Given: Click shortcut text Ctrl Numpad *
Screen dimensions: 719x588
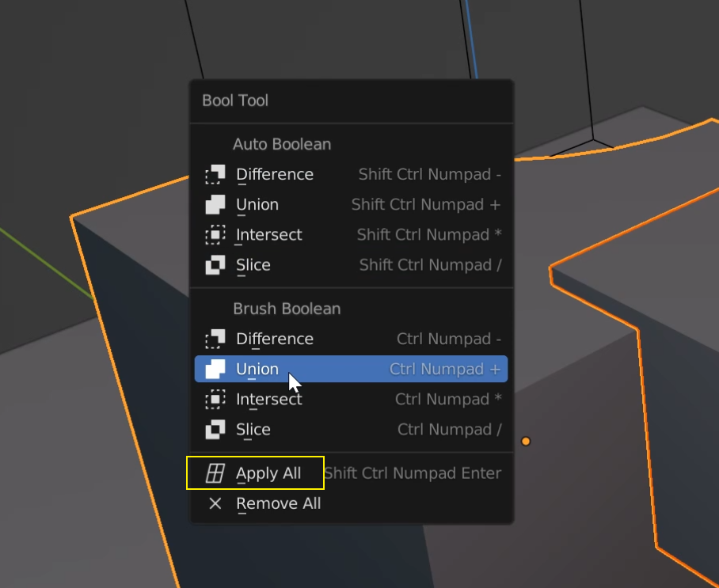Looking at the screenshot, I should point(448,399).
